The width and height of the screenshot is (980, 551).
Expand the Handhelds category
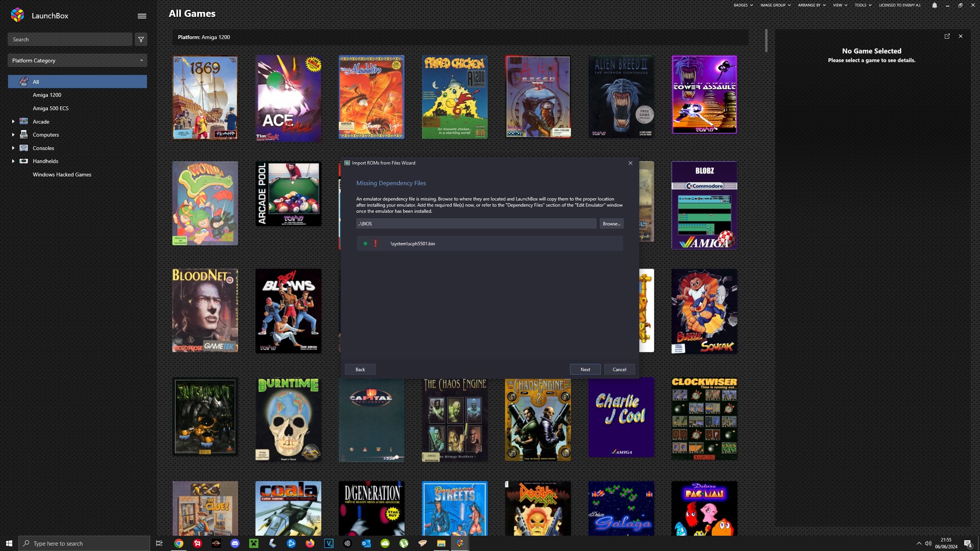click(x=13, y=161)
